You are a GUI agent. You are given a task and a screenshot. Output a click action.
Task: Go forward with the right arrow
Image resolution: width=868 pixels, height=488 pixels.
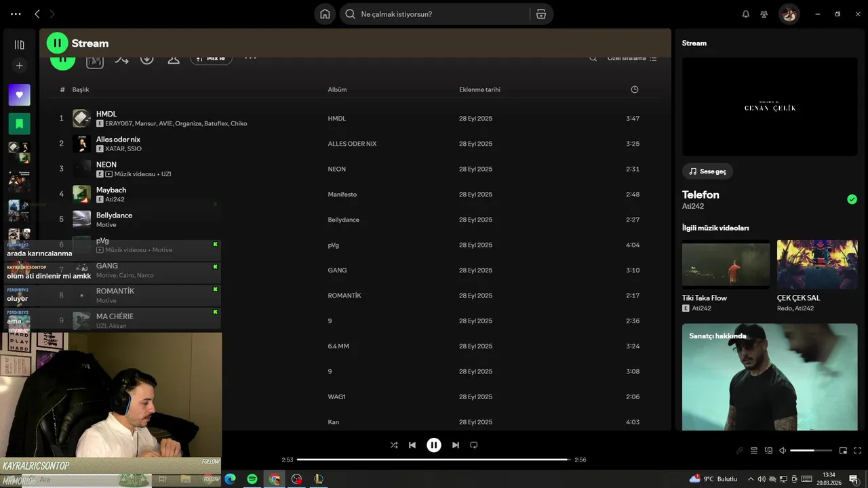[x=52, y=14]
